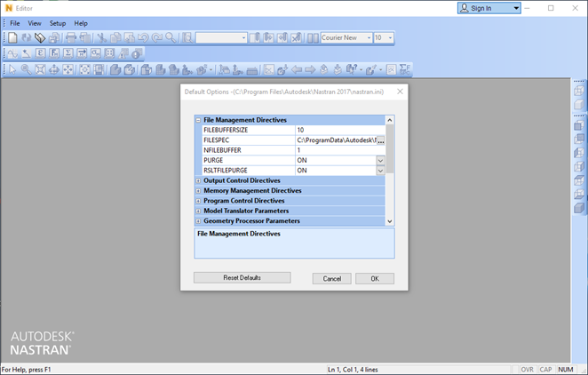Click the properties list scroll down arrow
This screenshot has width=588, height=375.
click(390, 221)
